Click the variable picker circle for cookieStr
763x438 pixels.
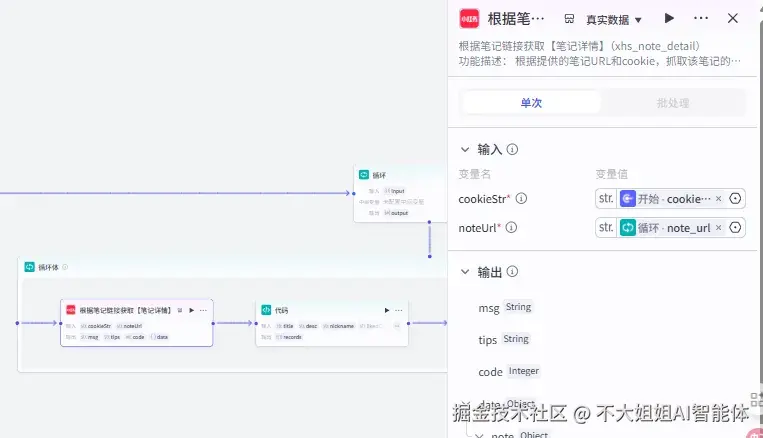pyautogui.click(x=735, y=199)
